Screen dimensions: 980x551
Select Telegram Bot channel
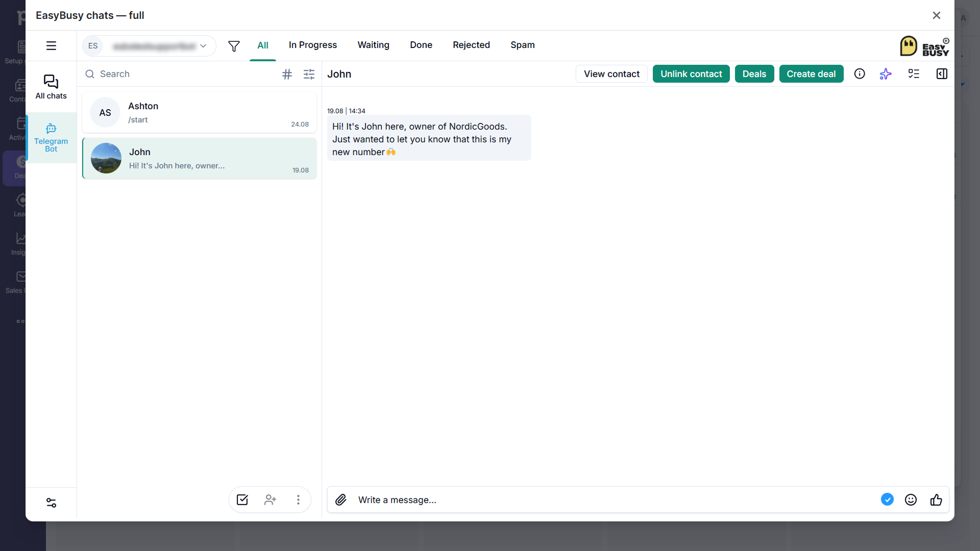(51, 138)
